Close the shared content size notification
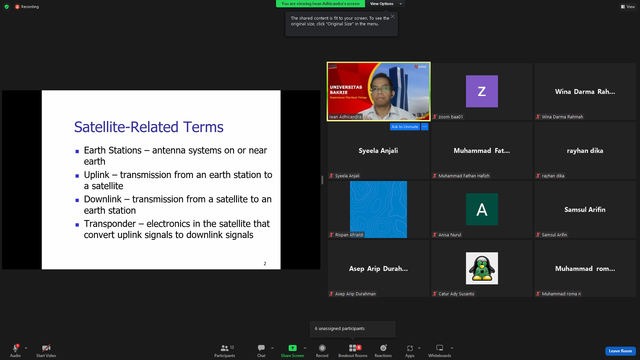Viewport: 640px width, 360px height. tap(393, 16)
